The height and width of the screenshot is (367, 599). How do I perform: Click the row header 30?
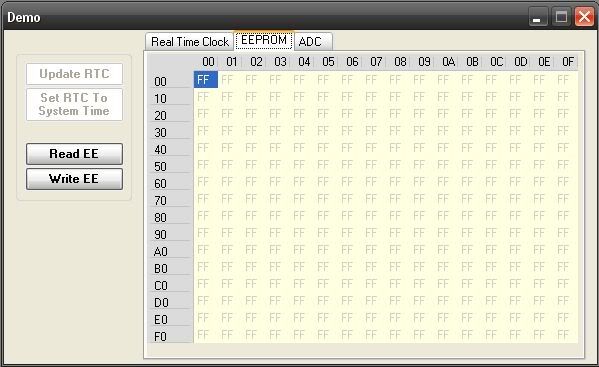coord(170,131)
